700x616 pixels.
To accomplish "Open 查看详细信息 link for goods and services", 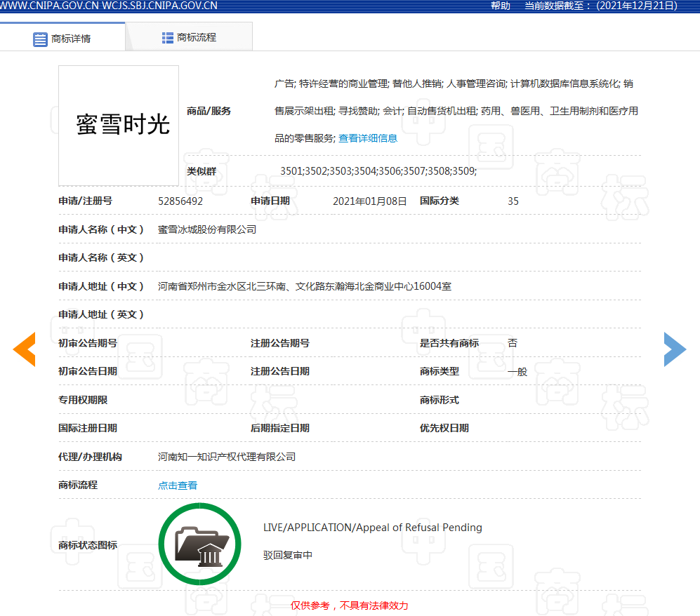I will point(368,138).
